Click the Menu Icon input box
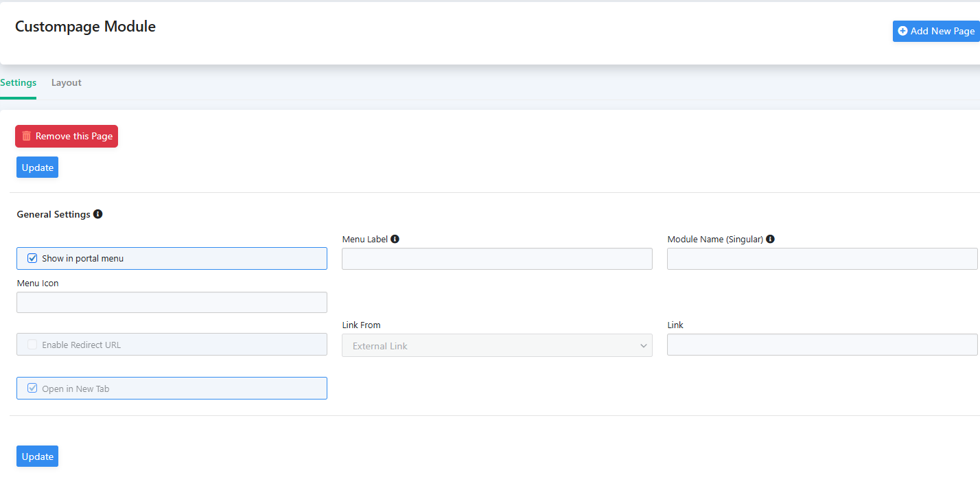The image size is (980, 486). pyautogui.click(x=172, y=303)
